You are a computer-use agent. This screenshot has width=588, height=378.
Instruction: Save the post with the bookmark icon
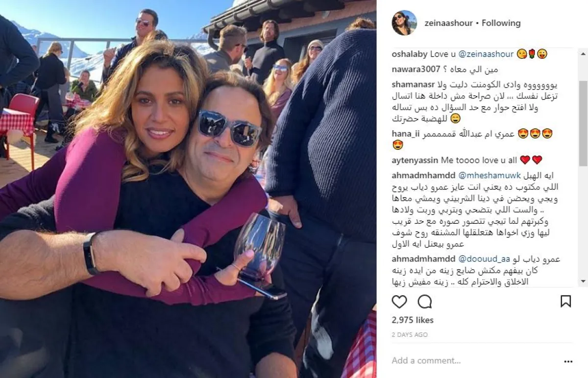click(x=565, y=301)
